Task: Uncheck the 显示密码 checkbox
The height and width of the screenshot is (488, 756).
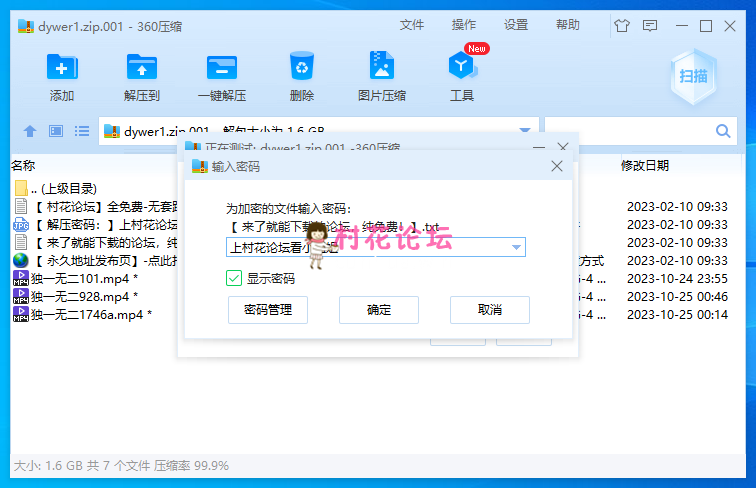Action: 234,278
